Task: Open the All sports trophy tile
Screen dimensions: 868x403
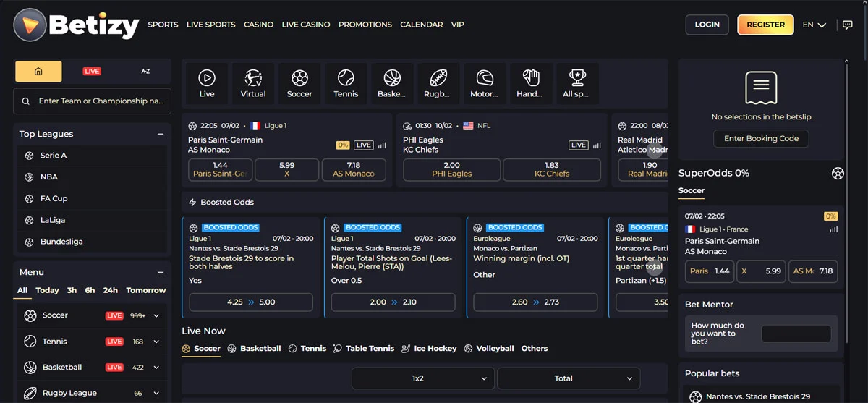Action: (576, 83)
